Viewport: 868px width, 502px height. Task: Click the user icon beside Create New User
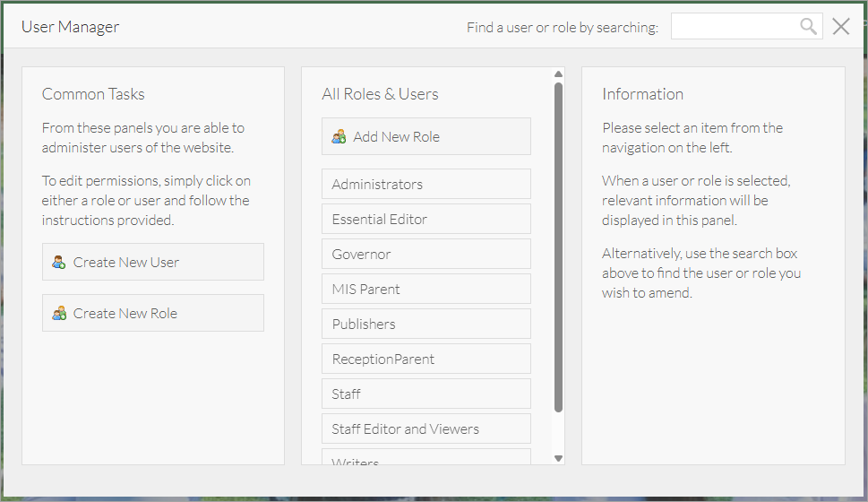59,263
